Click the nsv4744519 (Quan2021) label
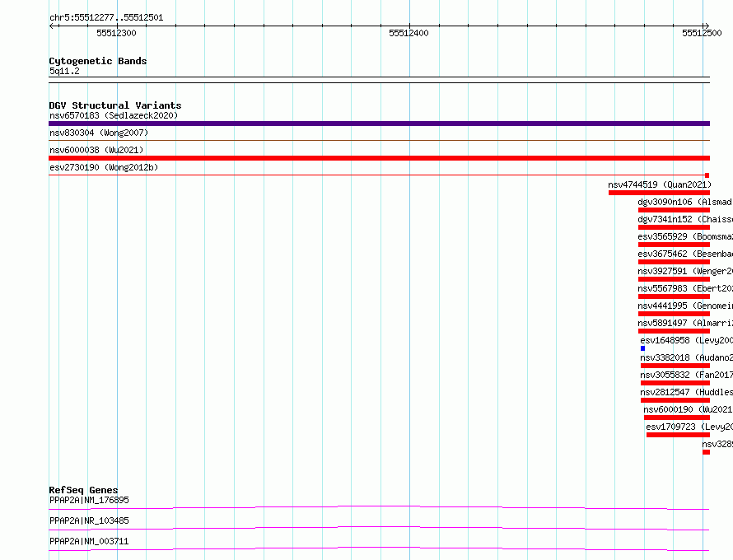733x560 pixels. point(660,184)
